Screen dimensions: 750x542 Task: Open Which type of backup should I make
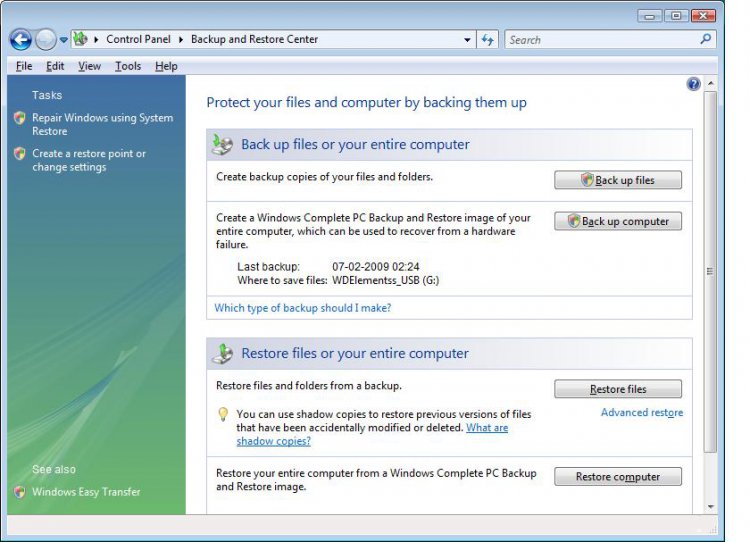(303, 308)
